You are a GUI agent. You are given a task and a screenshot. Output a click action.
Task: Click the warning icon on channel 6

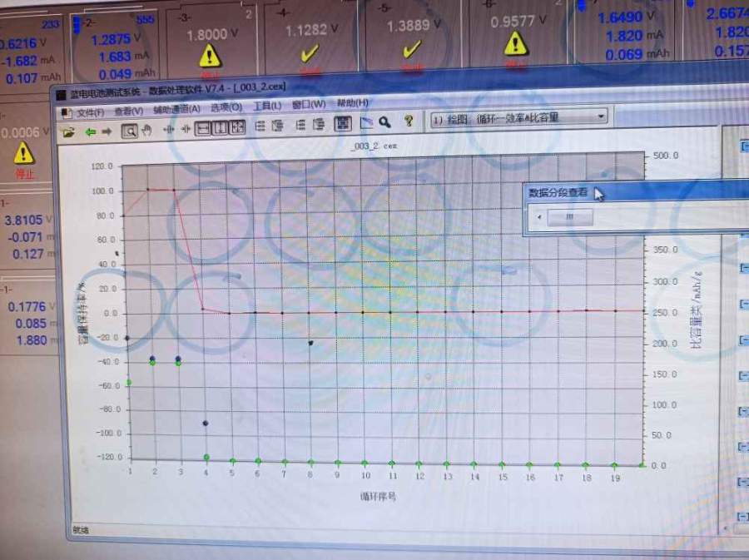(515, 44)
